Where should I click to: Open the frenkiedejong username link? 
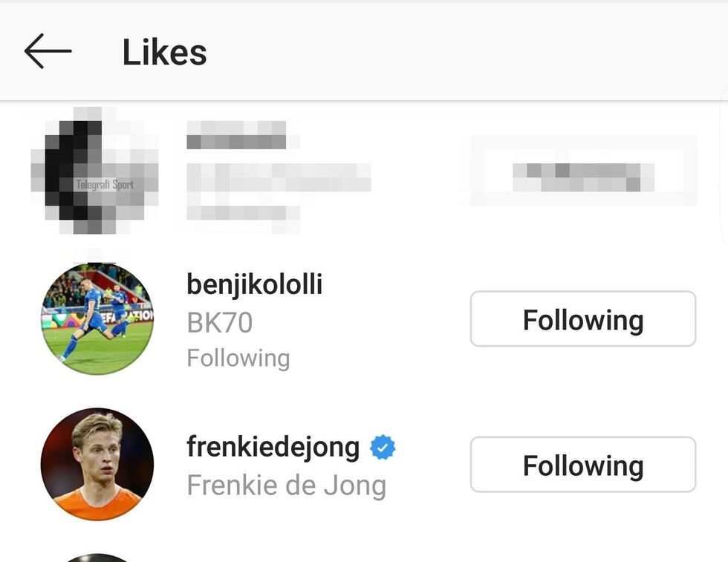point(273,447)
